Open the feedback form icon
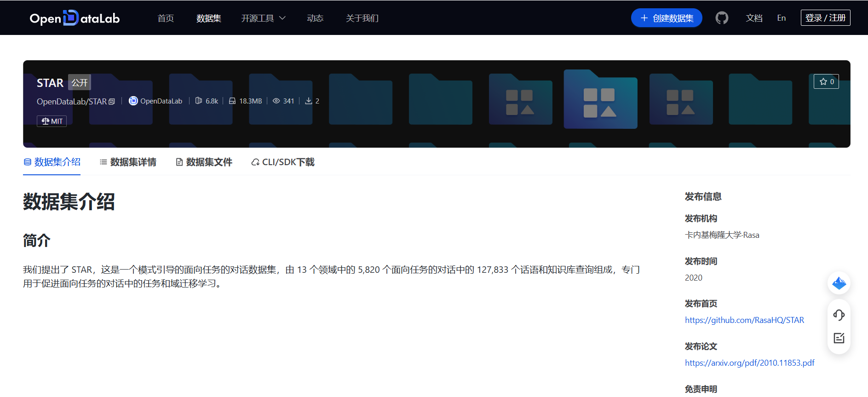The width and height of the screenshot is (868, 397). tap(839, 338)
